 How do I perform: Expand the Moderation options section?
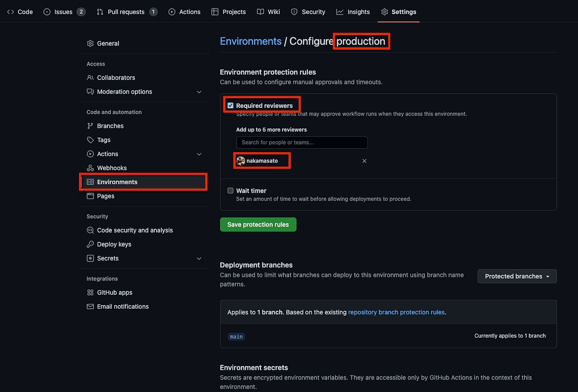(199, 91)
